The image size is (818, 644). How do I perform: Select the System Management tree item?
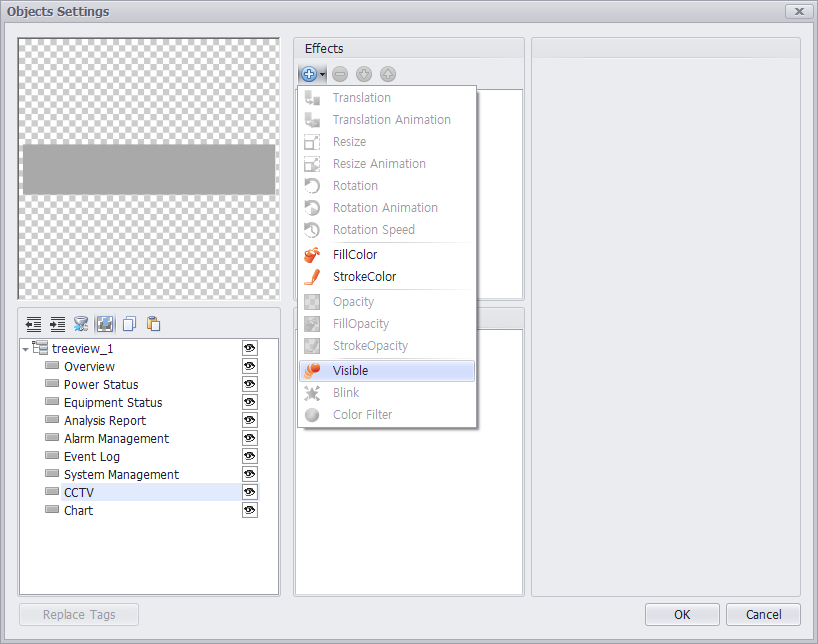[121, 474]
